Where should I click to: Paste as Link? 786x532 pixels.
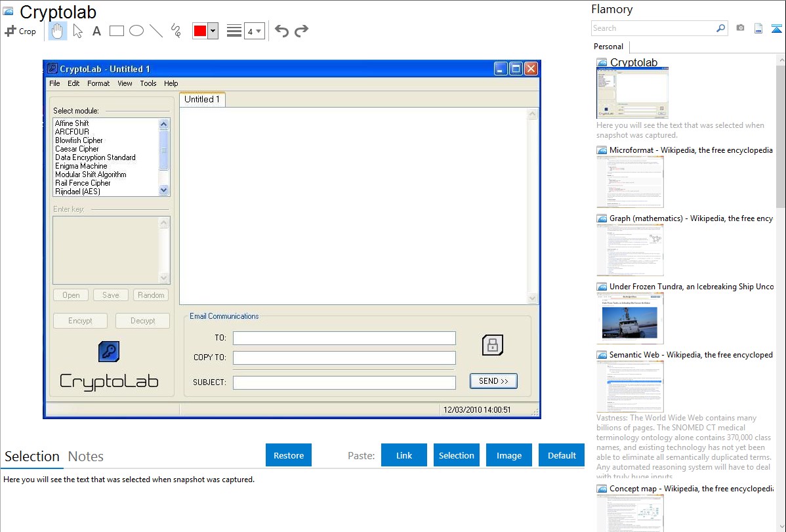coord(404,455)
